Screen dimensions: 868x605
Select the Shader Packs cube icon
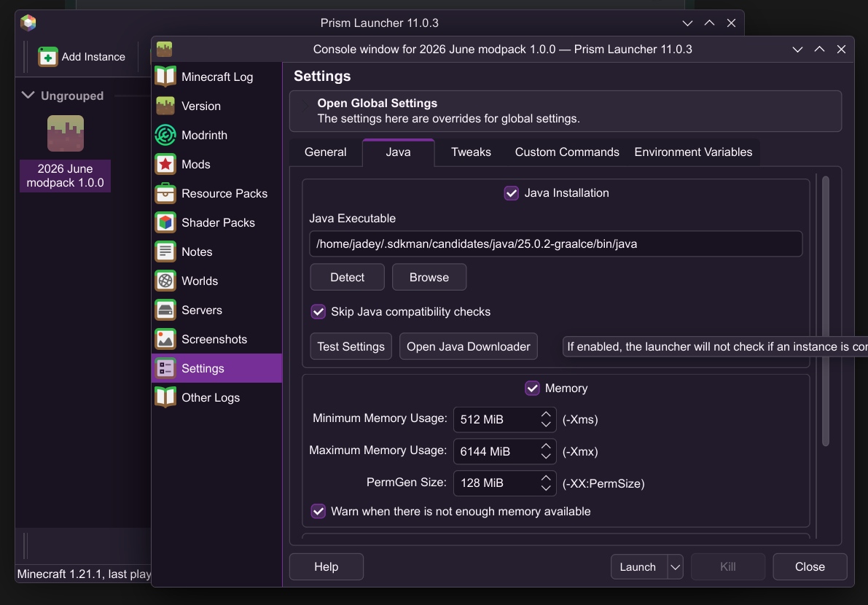[165, 222]
